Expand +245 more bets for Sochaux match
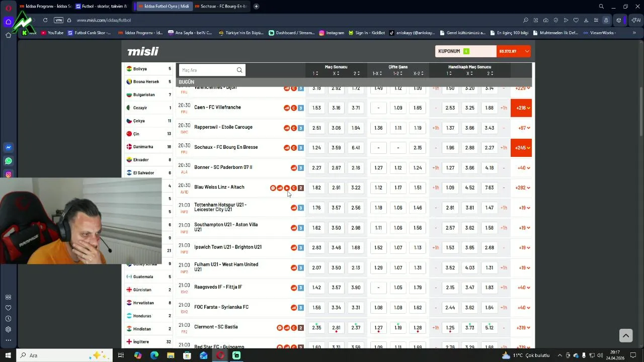 click(521, 148)
